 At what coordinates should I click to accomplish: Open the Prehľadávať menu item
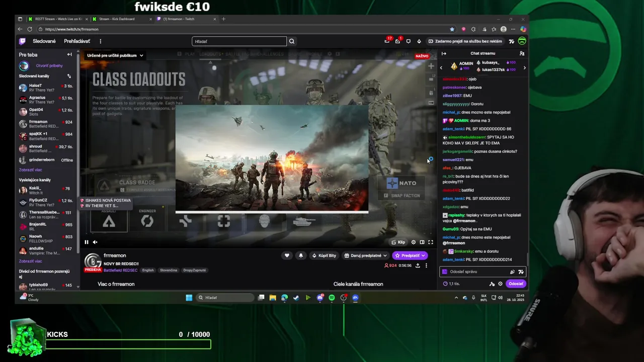77,41
